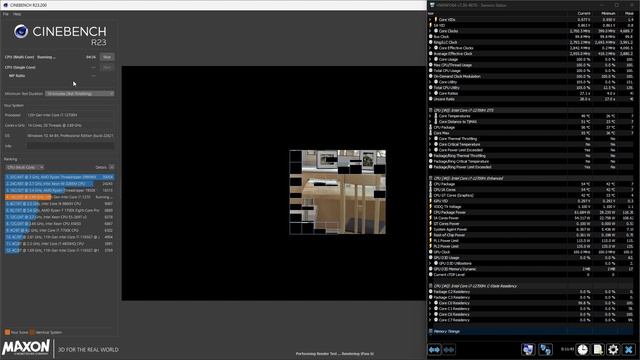This screenshot has width=640, height=360.
Task: Click the Ring/LLC Clock sensor icon
Action: point(431,42)
